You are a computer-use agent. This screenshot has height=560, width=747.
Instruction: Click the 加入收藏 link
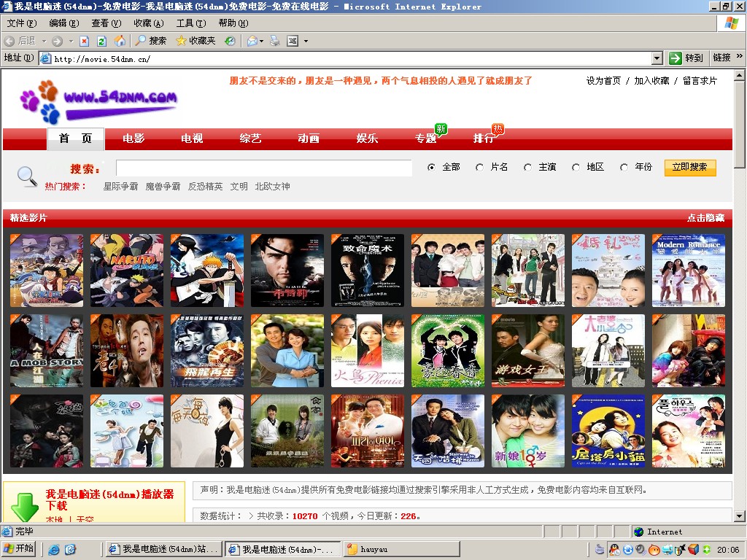point(651,81)
